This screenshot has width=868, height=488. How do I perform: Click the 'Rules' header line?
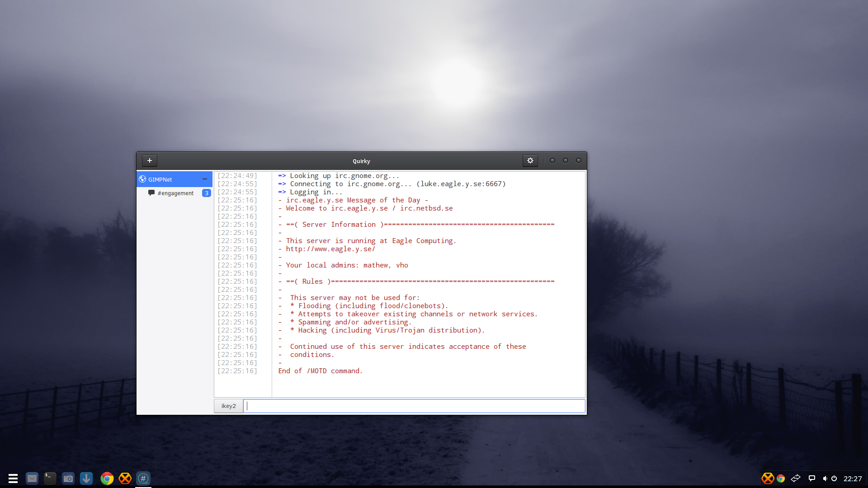tap(416, 282)
